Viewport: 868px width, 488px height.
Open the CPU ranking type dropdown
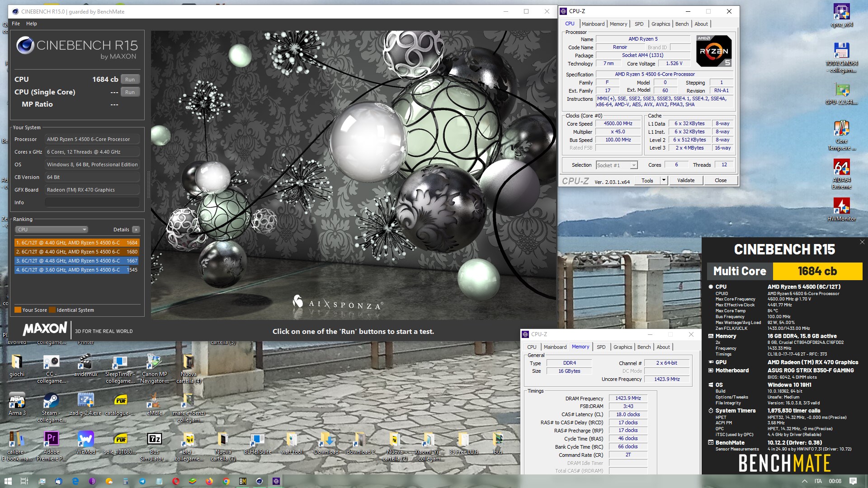(52, 230)
